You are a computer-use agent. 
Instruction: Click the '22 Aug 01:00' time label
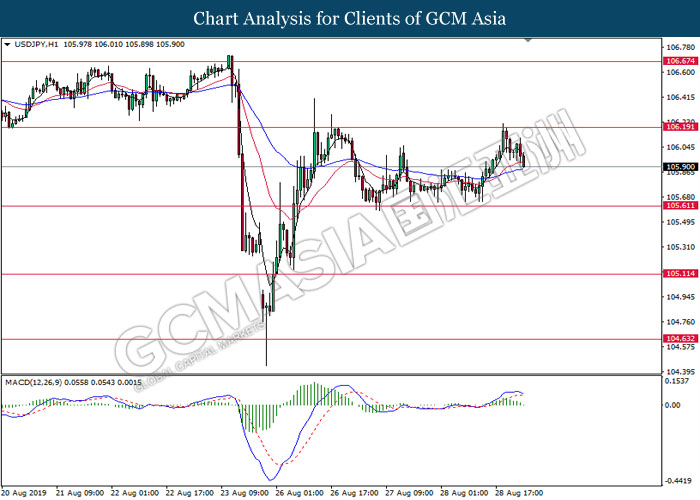pyautogui.click(x=135, y=493)
